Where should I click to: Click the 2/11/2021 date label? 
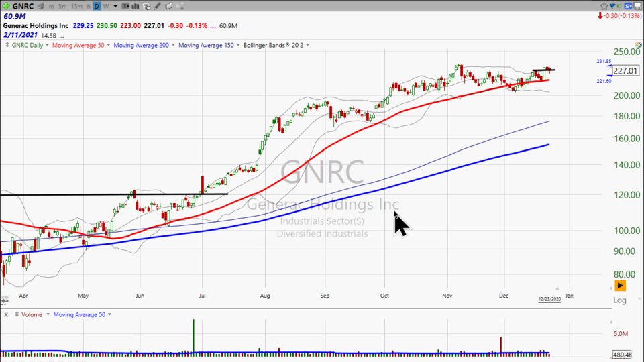(21, 36)
